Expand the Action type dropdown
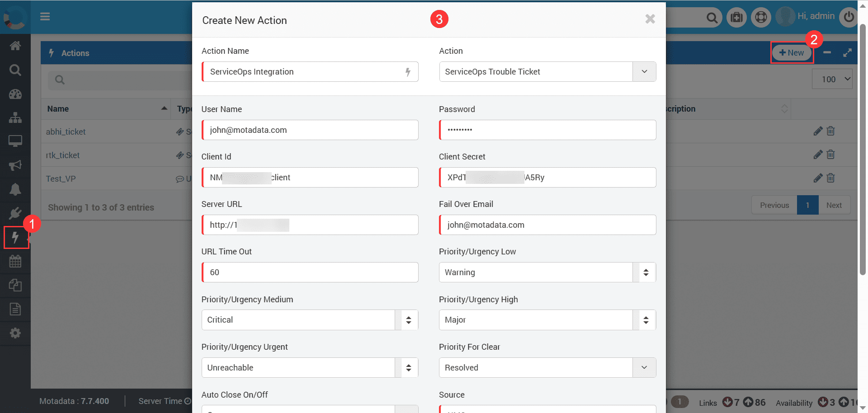The image size is (868, 413). [x=644, y=72]
